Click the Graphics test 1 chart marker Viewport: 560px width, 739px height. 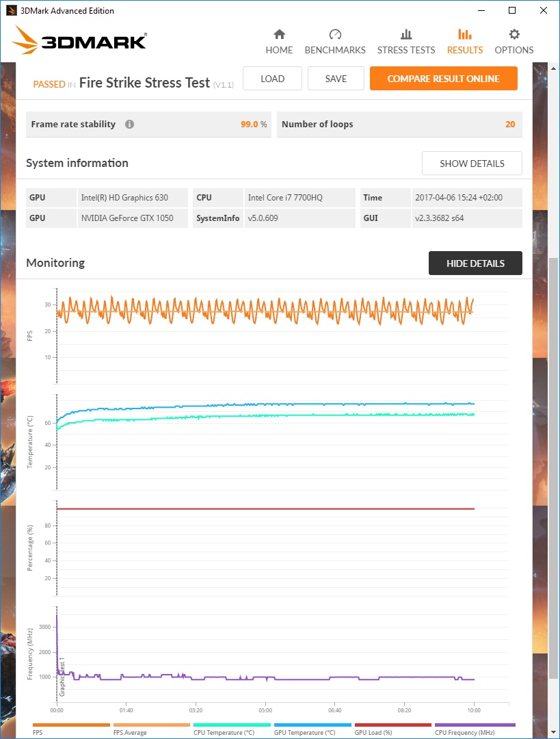(62, 677)
